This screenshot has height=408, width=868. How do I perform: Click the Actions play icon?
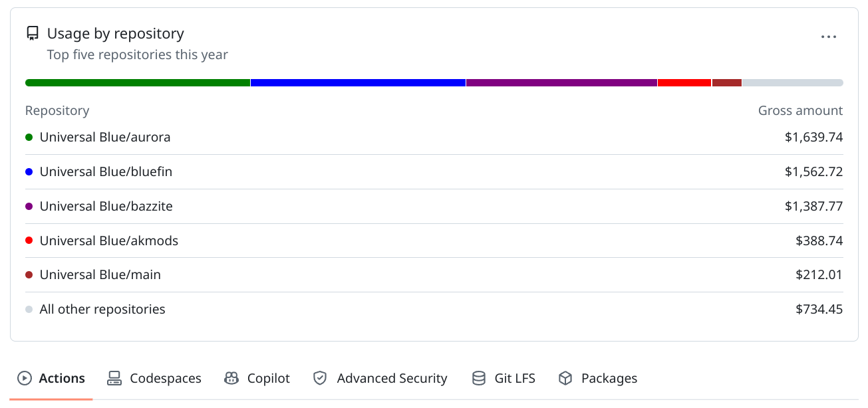(x=25, y=378)
